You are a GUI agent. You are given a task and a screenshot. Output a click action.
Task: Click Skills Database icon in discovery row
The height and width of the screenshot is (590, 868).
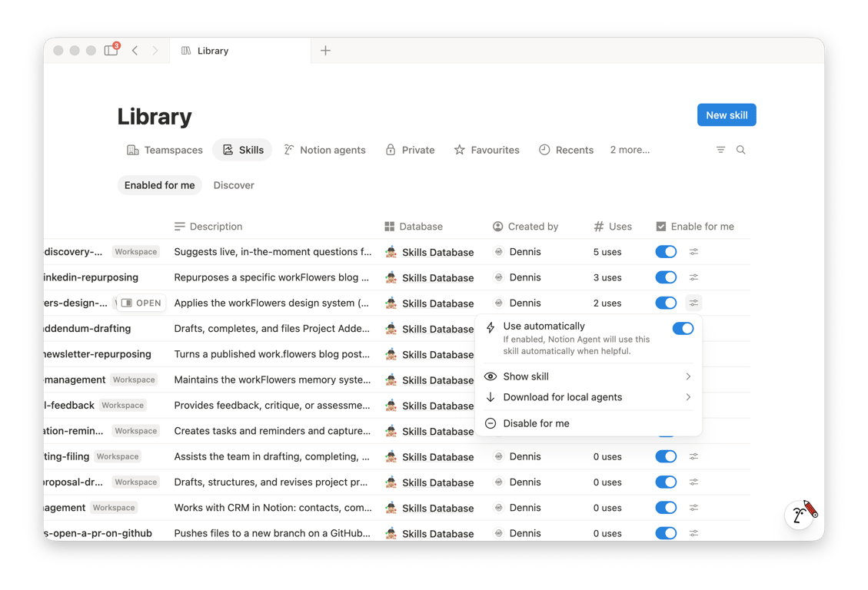391,251
